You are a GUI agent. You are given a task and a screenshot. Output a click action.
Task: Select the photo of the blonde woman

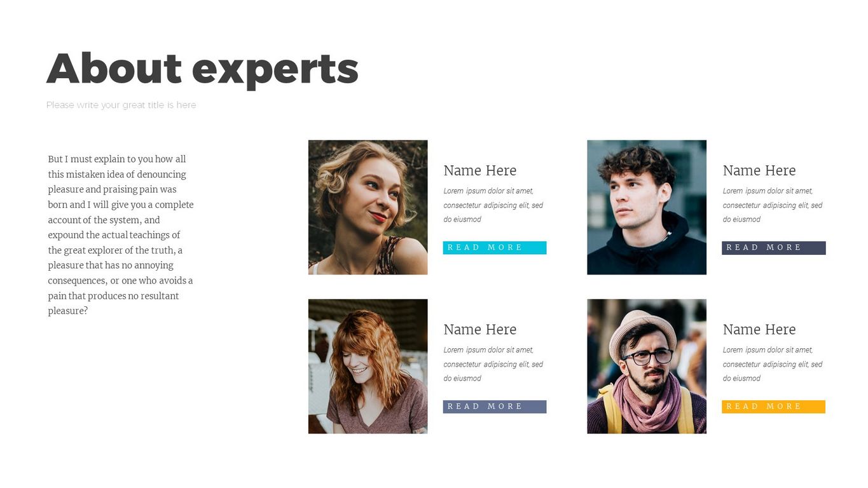click(x=368, y=207)
